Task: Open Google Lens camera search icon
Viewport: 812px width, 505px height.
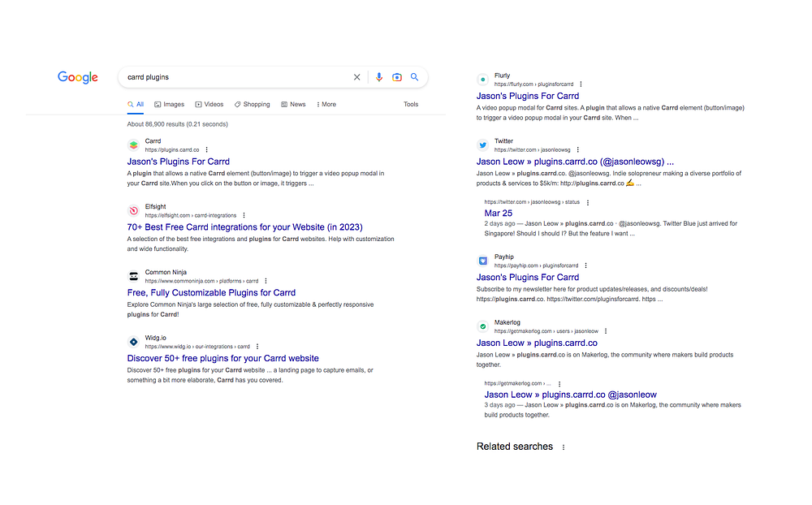Action: [397, 77]
